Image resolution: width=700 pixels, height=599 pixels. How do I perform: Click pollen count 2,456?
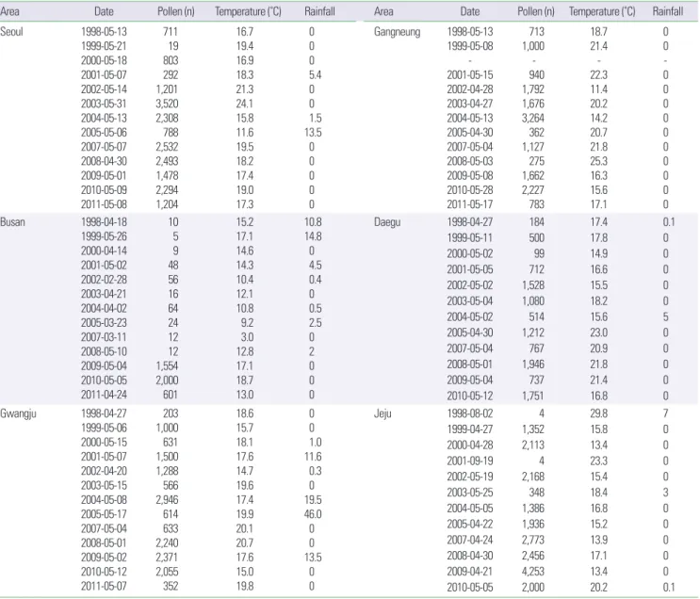533,557
